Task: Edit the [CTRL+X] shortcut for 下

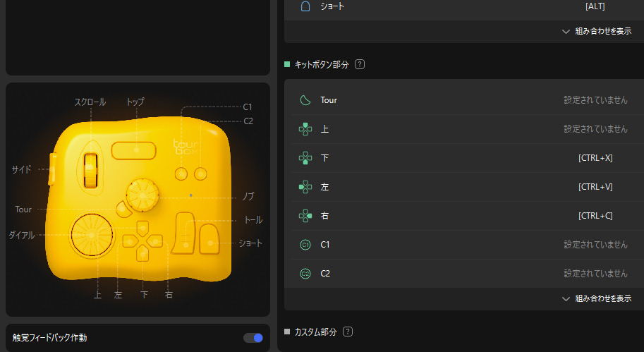Action: pos(595,158)
